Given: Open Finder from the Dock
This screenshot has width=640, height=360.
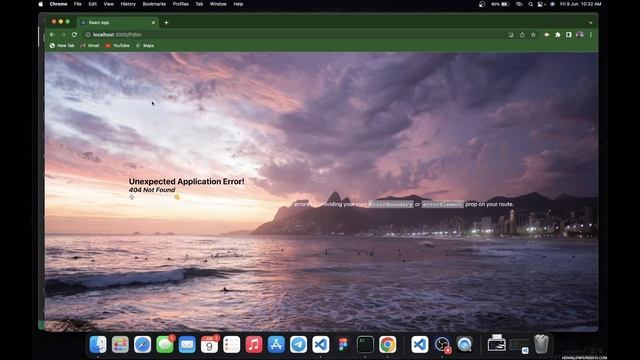Looking at the screenshot, I should click(x=98, y=344).
